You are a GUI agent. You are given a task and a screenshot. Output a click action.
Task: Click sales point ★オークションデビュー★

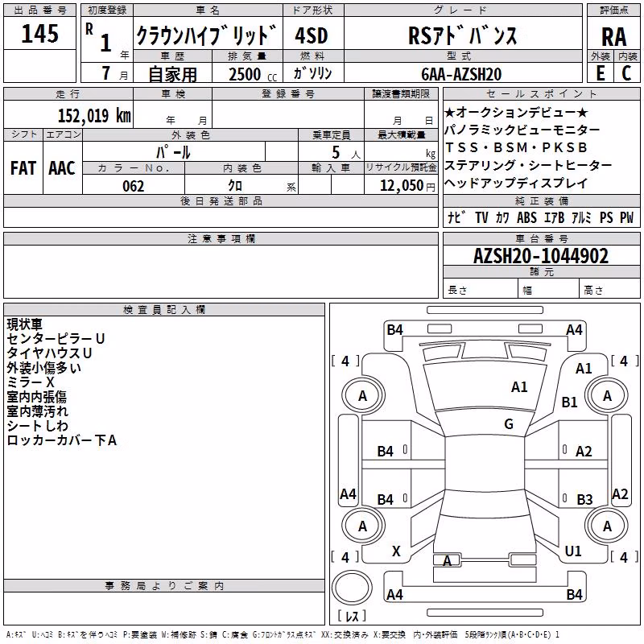(515, 112)
